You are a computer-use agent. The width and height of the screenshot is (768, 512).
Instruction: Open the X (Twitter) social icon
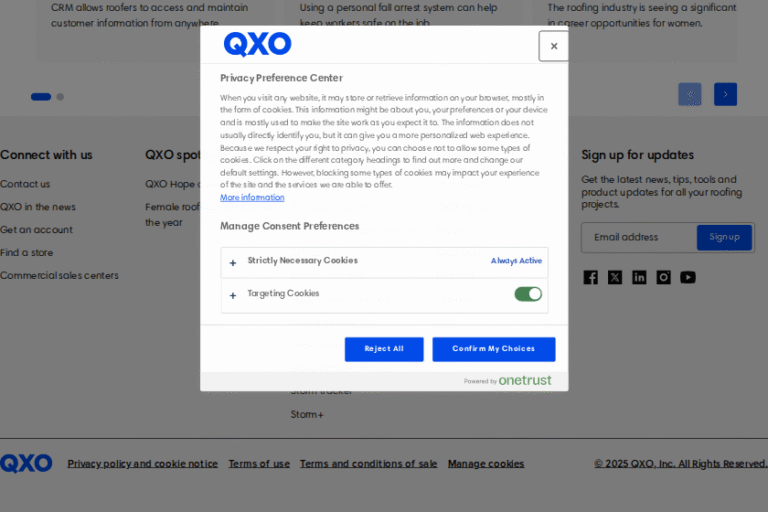(x=615, y=277)
